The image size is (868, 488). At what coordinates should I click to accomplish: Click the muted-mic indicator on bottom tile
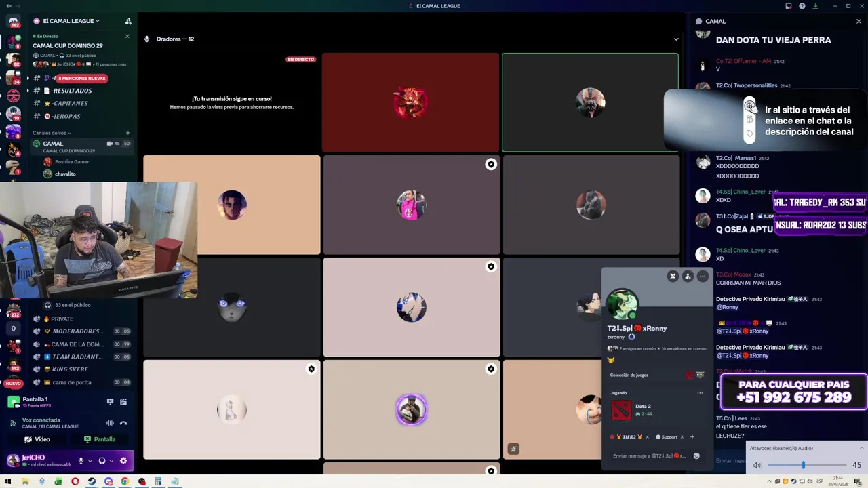click(513, 449)
